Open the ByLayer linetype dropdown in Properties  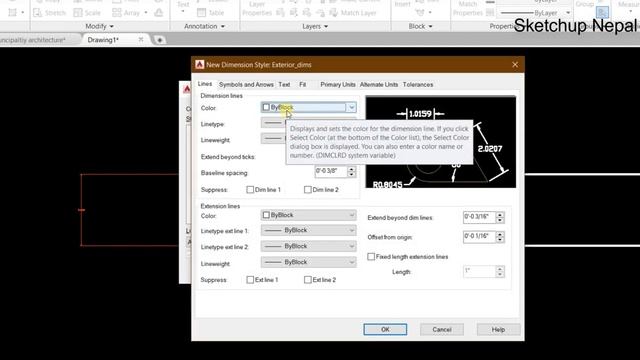click(x=568, y=13)
